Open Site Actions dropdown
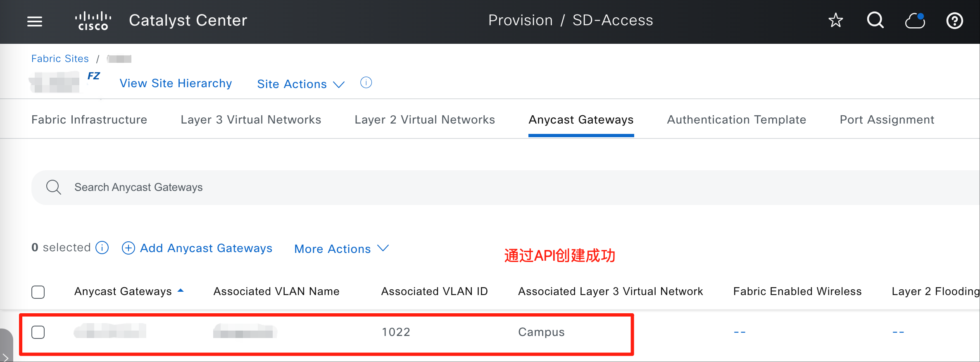Screen dimensions: 980x362 [x=301, y=84]
